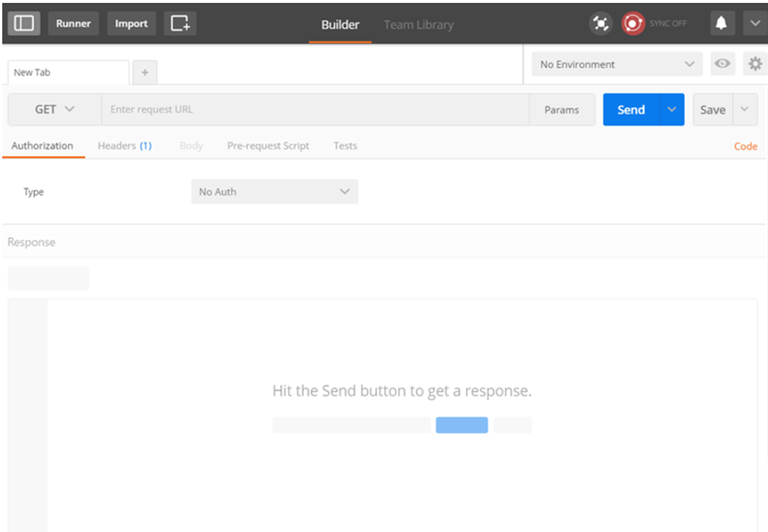
Task: Send the request with Send button
Action: (631, 109)
